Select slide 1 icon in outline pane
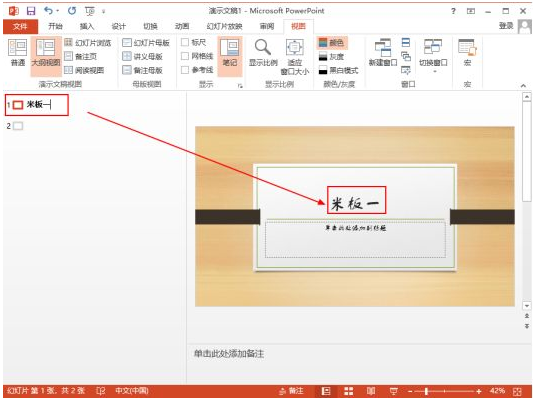Screen dimensions: 535x399 [18, 105]
